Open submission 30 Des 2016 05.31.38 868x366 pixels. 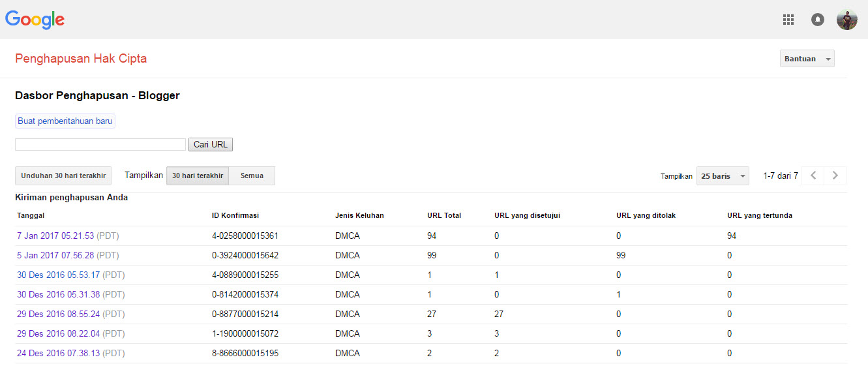pos(59,294)
